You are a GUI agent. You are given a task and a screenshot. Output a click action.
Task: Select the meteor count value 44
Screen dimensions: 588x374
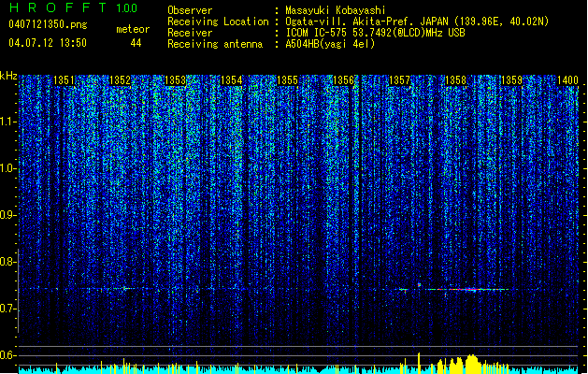[136, 43]
